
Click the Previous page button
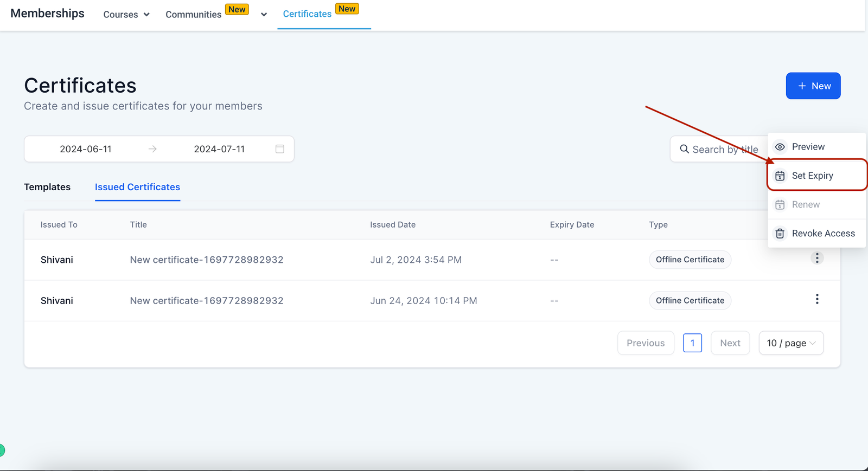[645, 343]
